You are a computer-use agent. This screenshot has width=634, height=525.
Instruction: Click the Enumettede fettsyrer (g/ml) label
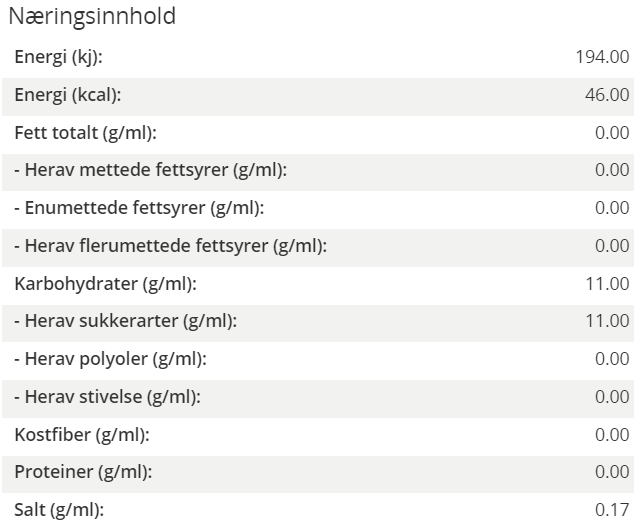pyautogui.click(x=139, y=208)
